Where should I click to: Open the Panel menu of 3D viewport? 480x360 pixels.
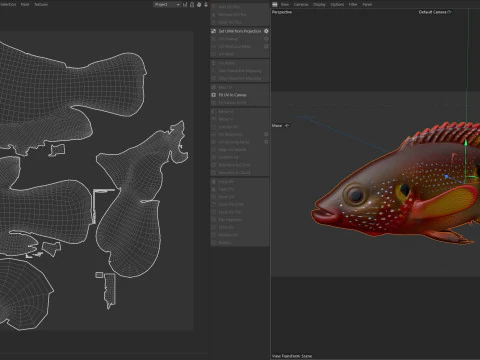click(x=367, y=4)
